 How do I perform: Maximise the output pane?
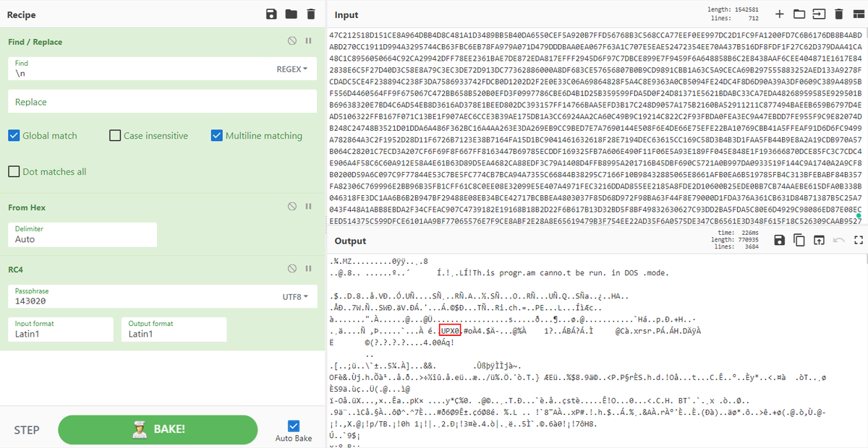[x=859, y=240]
